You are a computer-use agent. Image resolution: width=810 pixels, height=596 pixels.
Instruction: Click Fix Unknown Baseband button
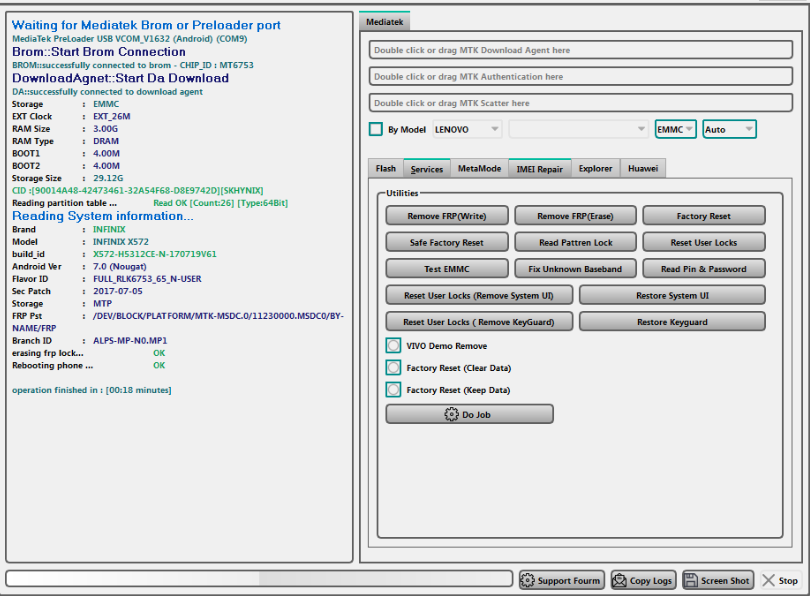pos(575,269)
